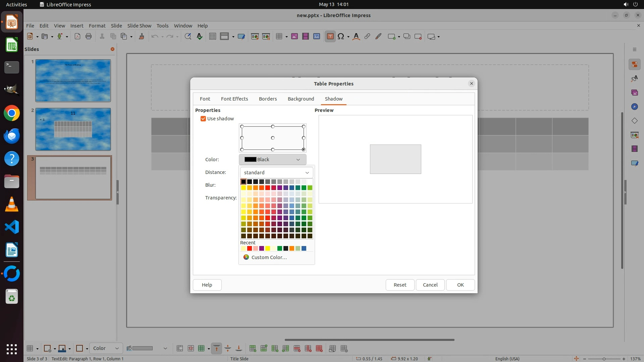Click the Insert Special Character omega icon
Image resolution: width=644 pixels, height=362 pixels.
pos(341,37)
